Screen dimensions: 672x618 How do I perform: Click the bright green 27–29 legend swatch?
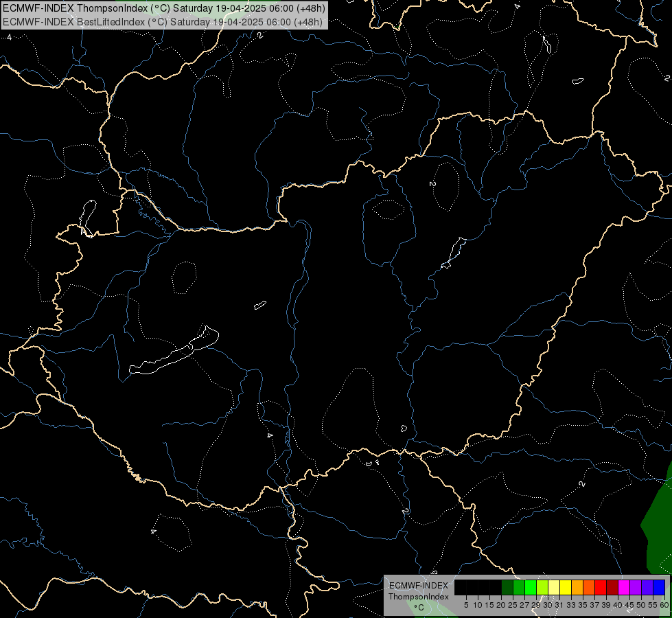point(531,587)
